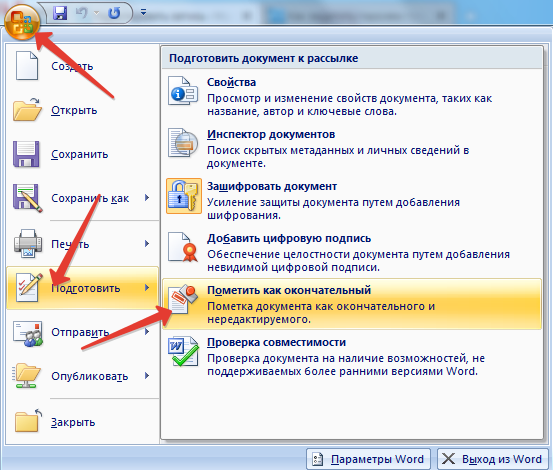Screen dimensions: 553x470
Task: Click the lock and key Зашифровать документ icon
Action: coord(184,196)
